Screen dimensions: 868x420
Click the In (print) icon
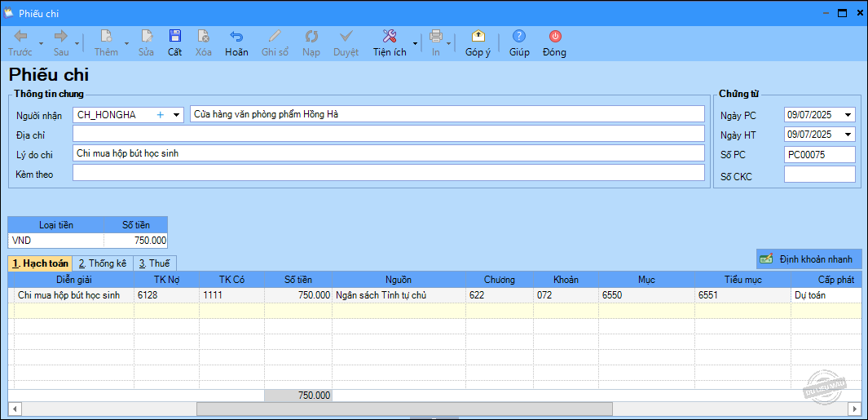(x=436, y=37)
